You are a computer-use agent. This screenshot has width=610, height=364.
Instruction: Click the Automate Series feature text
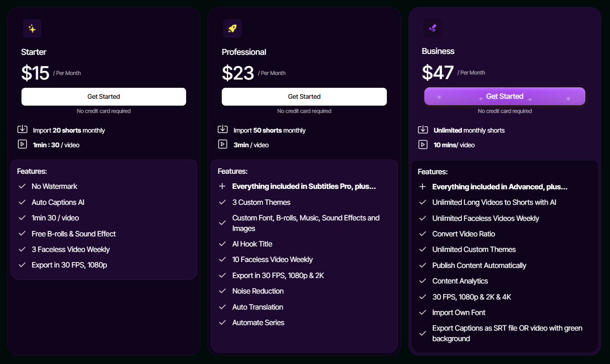click(258, 323)
